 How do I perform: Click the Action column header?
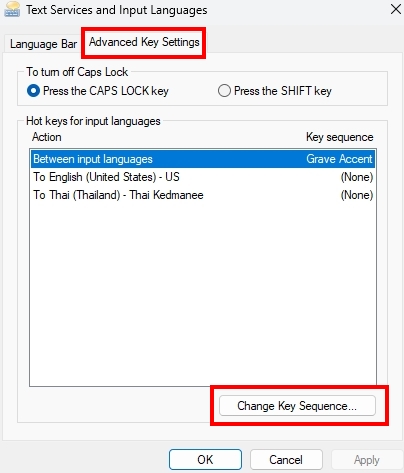tap(47, 137)
